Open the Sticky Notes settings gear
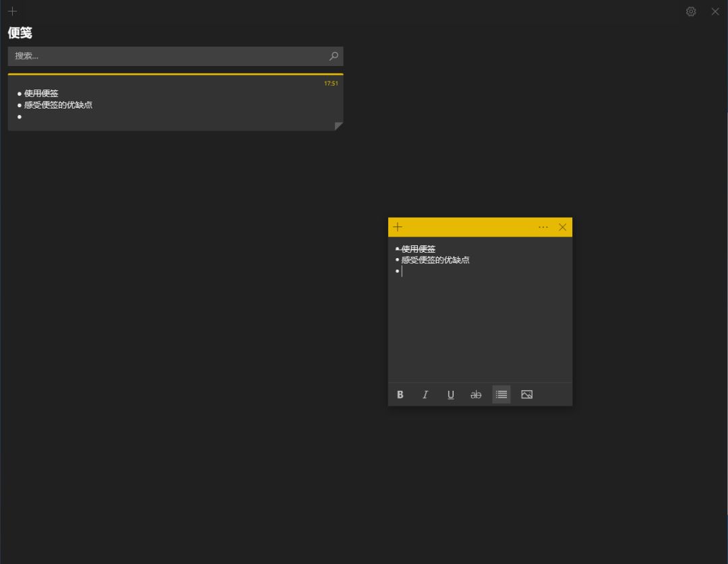Screen dimensions: 728x564 [691, 11]
